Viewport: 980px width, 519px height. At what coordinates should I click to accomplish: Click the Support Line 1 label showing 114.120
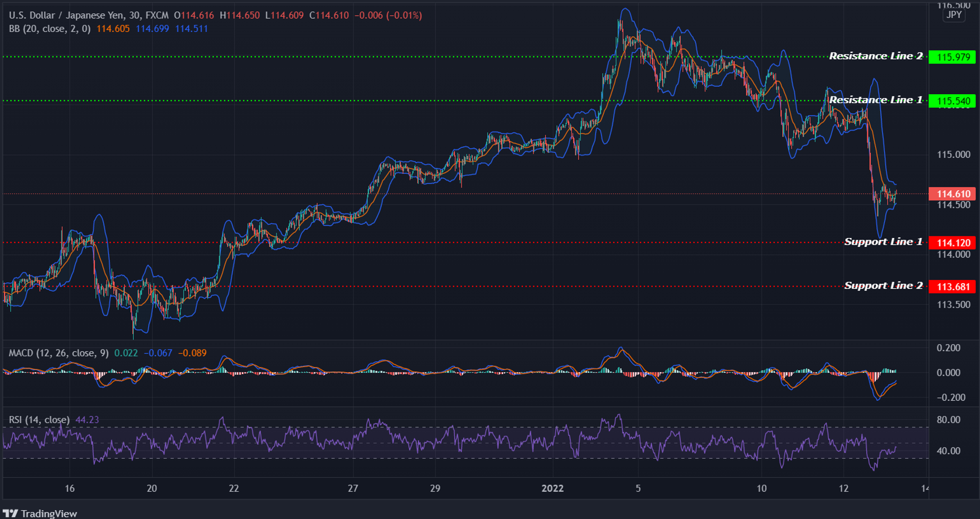[952, 242]
